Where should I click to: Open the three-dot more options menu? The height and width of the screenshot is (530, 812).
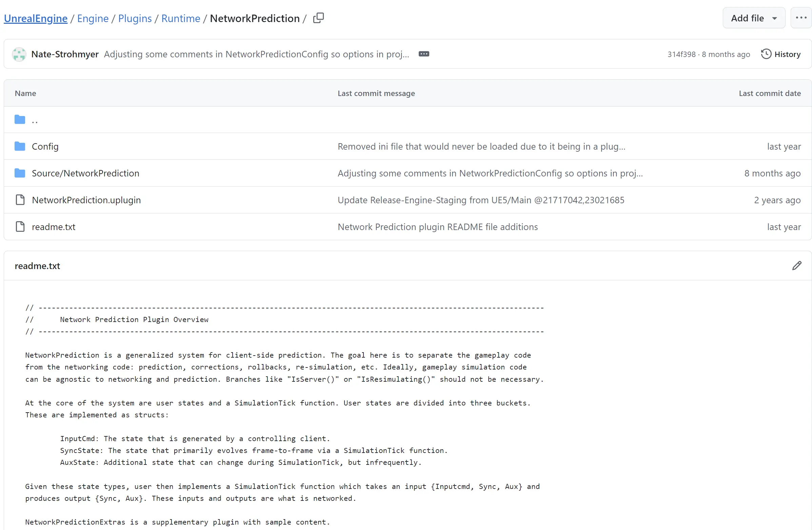click(x=801, y=18)
